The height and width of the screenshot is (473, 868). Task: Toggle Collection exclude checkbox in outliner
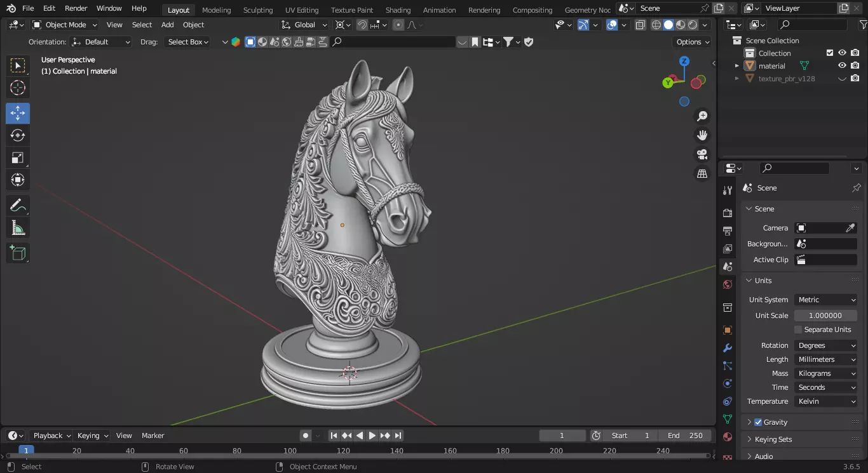[x=829, y=53]
